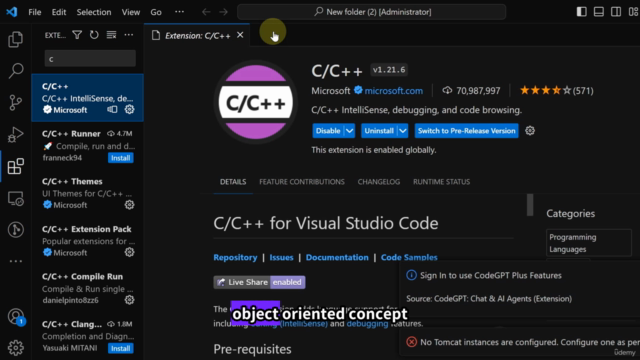Click the Programming Languages category
The image size is (640, 360).
[589, 243]
